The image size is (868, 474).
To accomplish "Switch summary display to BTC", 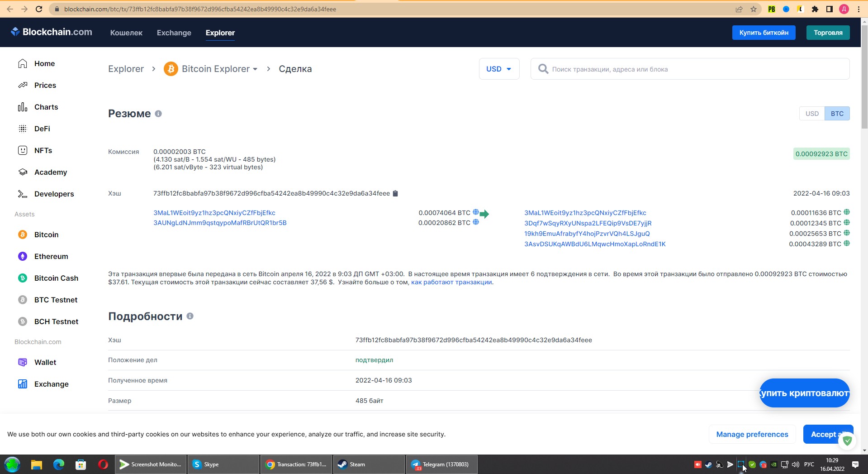I will tap(837, 114).
